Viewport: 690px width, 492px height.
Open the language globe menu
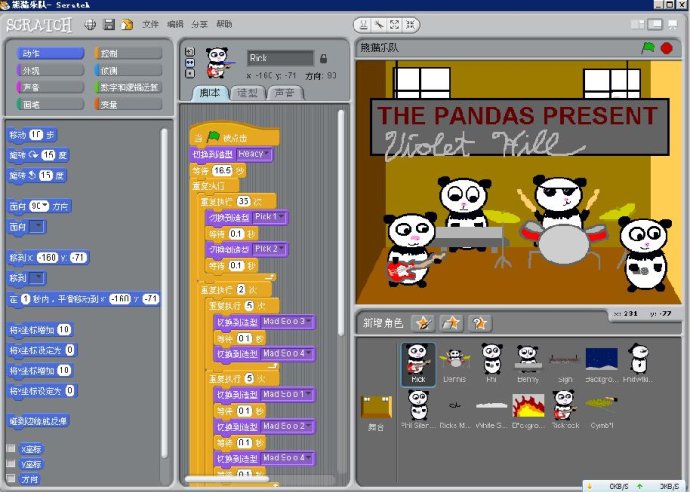(x=90, y=24)
